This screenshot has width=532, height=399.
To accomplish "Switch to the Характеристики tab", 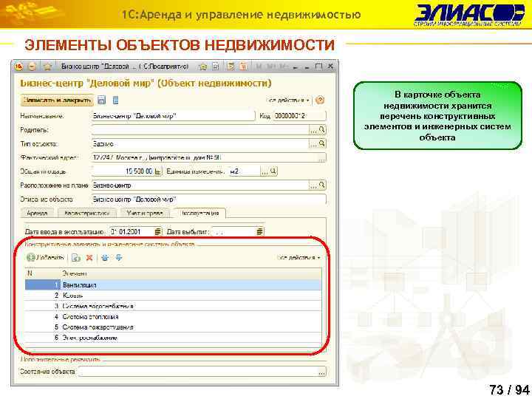I will 87,213.
